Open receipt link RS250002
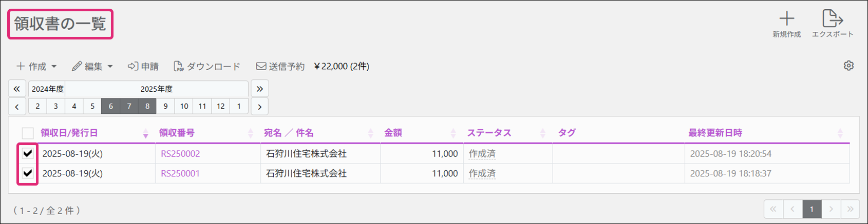Viewport: 868px width, 224px height. click(180, 154)
